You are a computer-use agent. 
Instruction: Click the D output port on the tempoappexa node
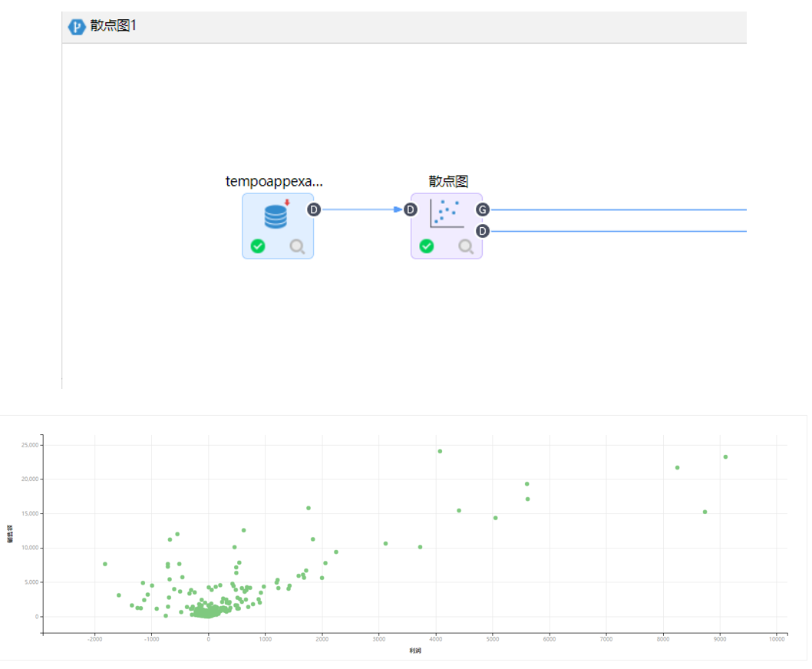313,209
